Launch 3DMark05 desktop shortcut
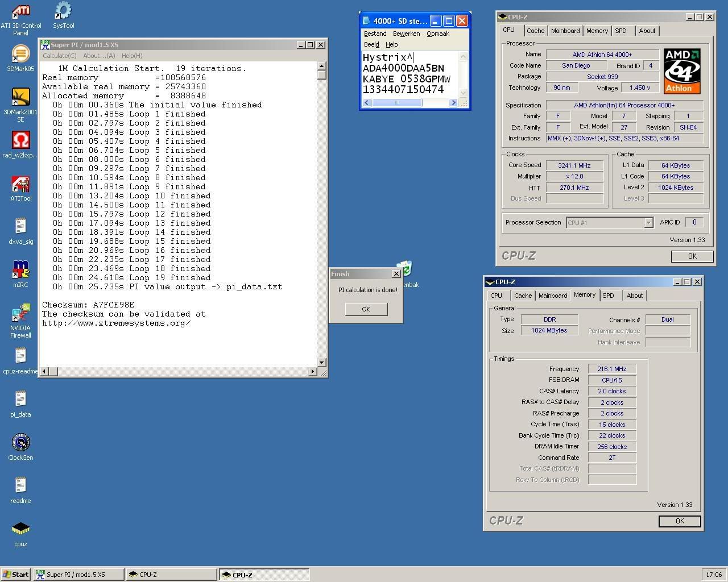Image resolution: width=728 pixels, height=582 pixels. point(20,55)
